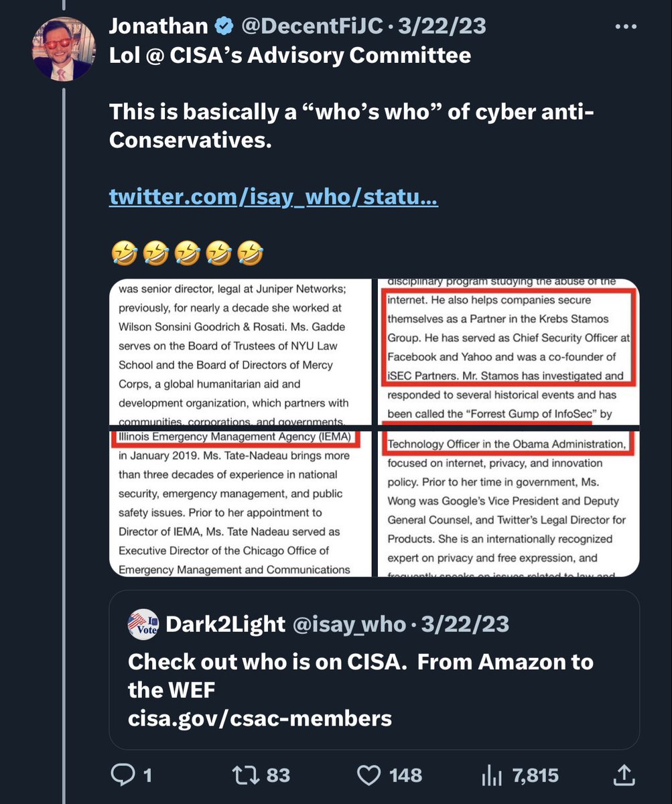Open the three-dot more options menu
Viewport: 672px width, 804px height.
coord(626,27)
